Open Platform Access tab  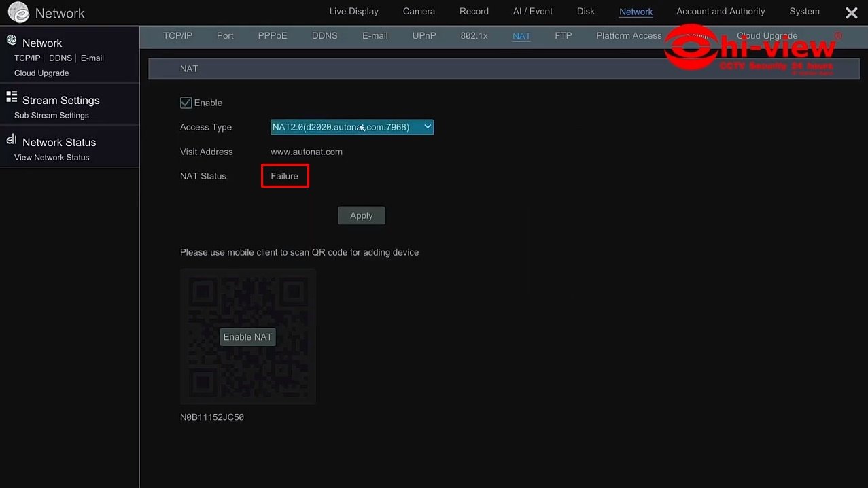(628, 36)
